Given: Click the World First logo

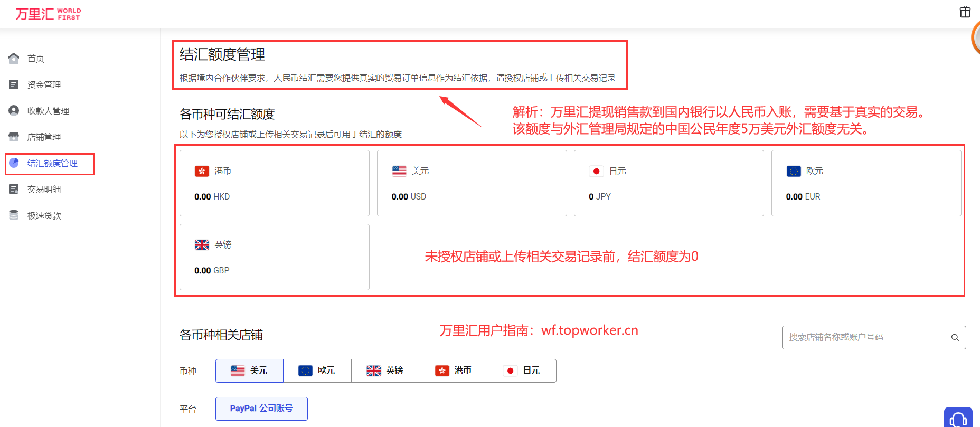Looking at the screenshot, I should click(48, 14).
